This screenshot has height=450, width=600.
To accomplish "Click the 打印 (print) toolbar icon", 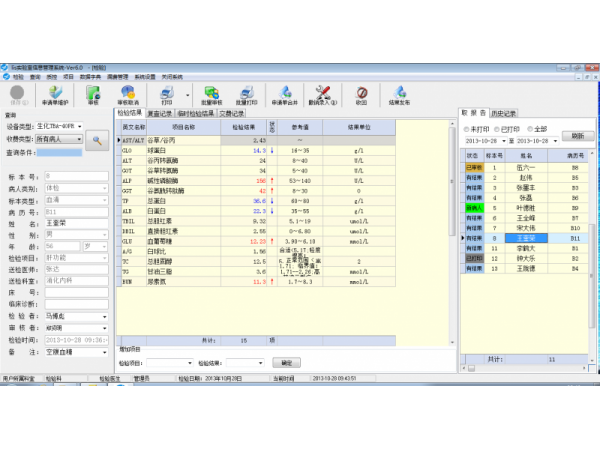I will pyautogui.click(x=166, y=94).
